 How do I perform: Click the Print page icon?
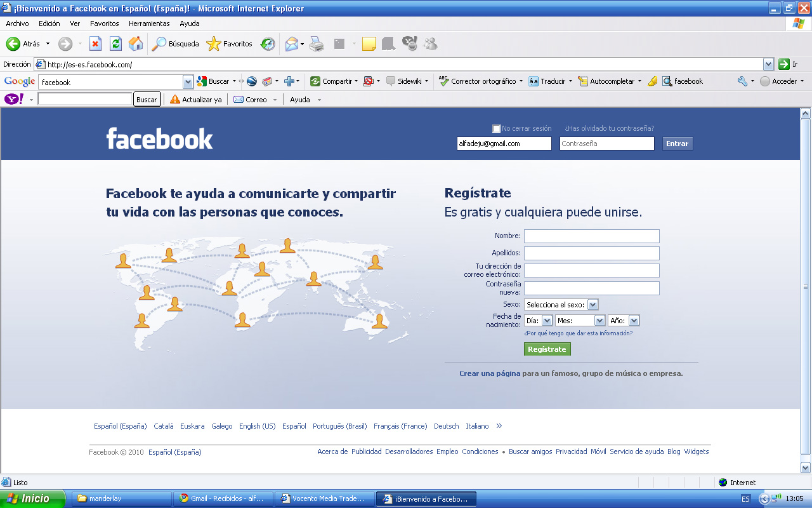317,44
